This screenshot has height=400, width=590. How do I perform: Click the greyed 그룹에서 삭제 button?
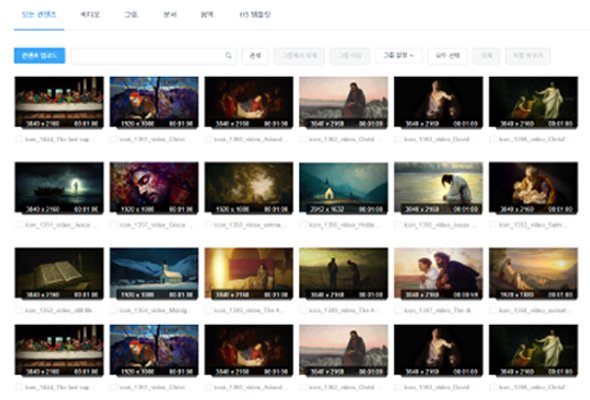point(299,56)
